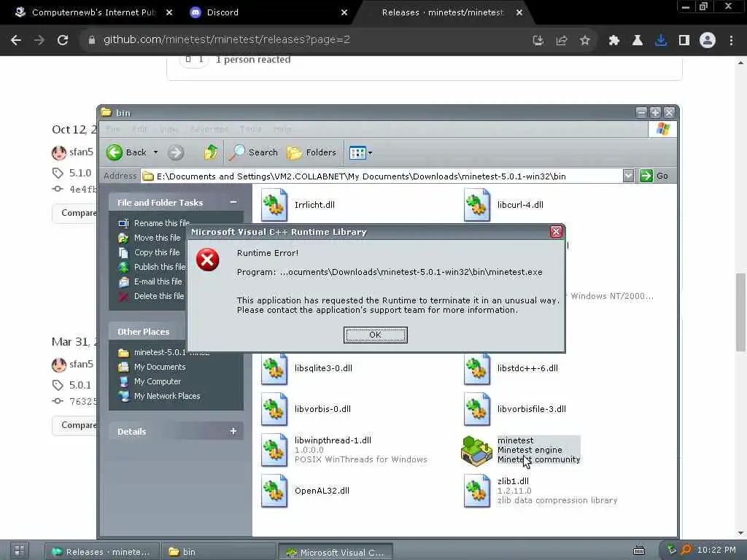Switch to the bin taskbar button

point(217,552)
